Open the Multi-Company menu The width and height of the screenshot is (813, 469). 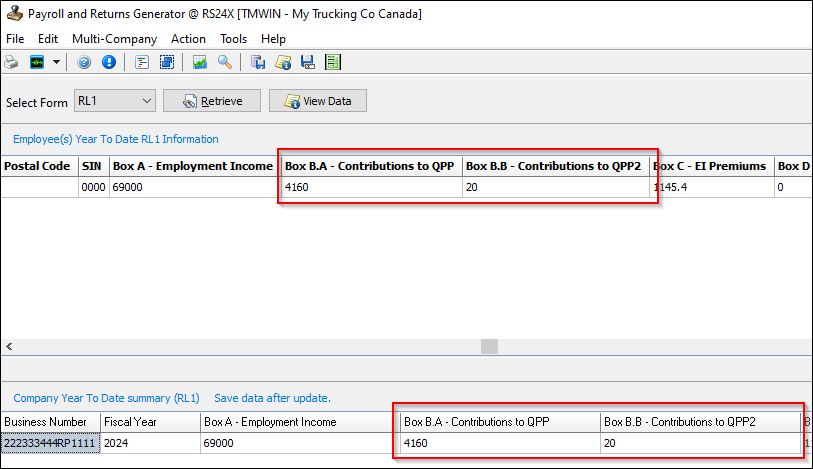114,39
